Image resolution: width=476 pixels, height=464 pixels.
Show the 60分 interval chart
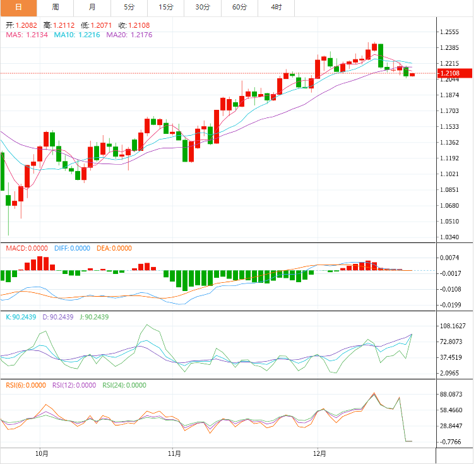tap(239, 8)
